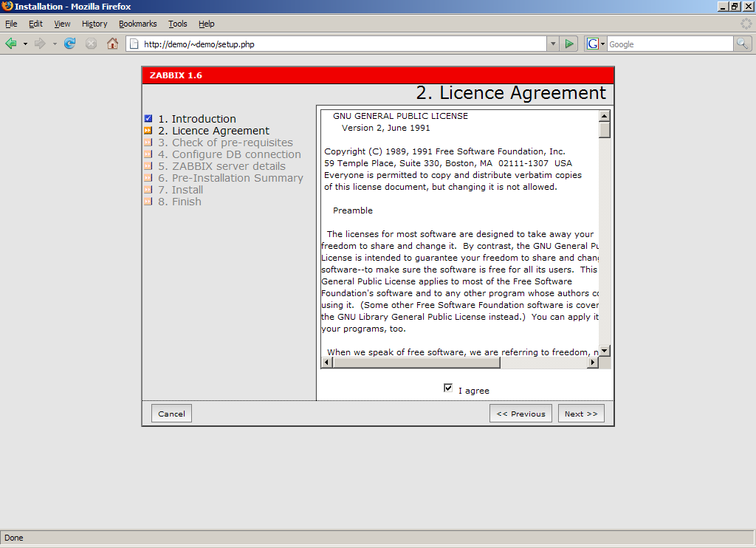Click the licence scroll right arrow
Image resolution: width=756 pixels, height=548 pixels.
(593, 363)
